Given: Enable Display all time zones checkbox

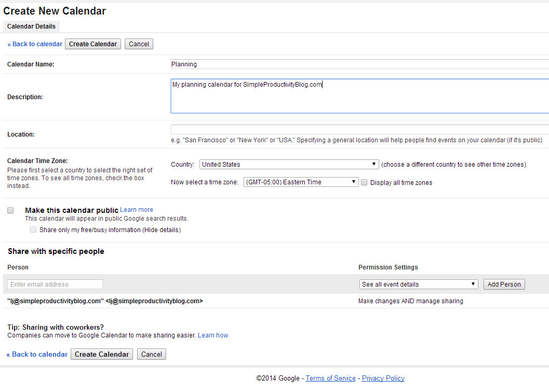Looking at the screenshot, I should [364, 182].
